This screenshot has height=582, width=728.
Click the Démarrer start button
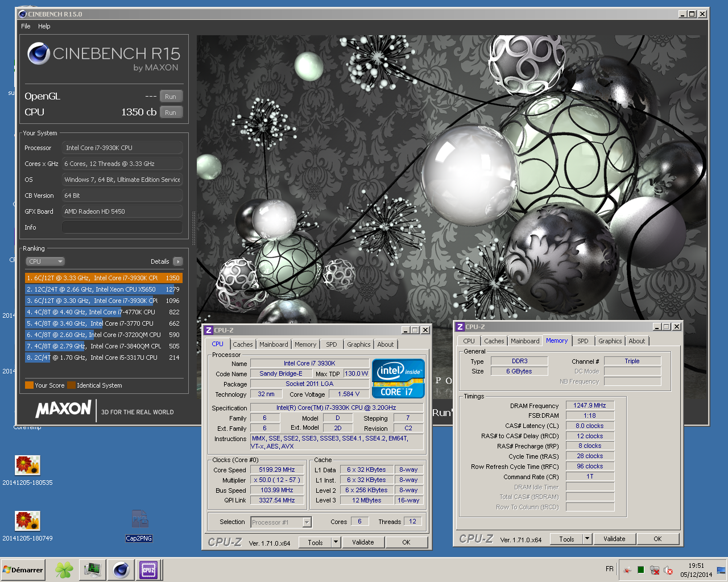point(23,570)
